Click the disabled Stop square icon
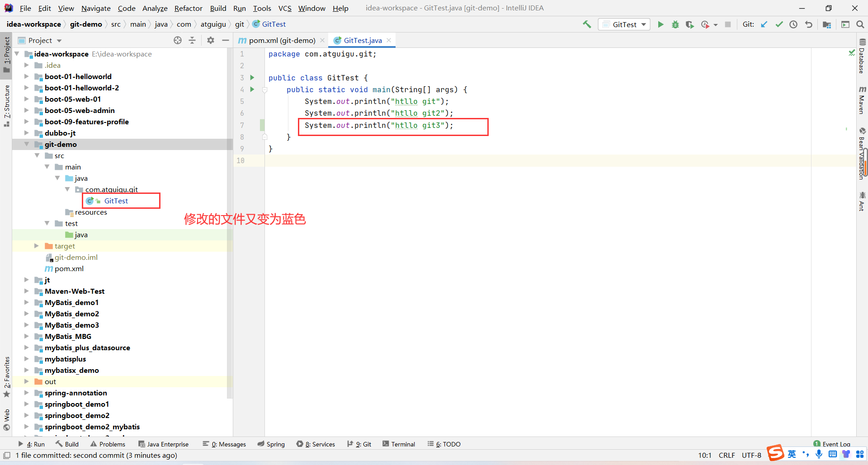The width and height of the screenshot is (868, 465). (728, 24)
